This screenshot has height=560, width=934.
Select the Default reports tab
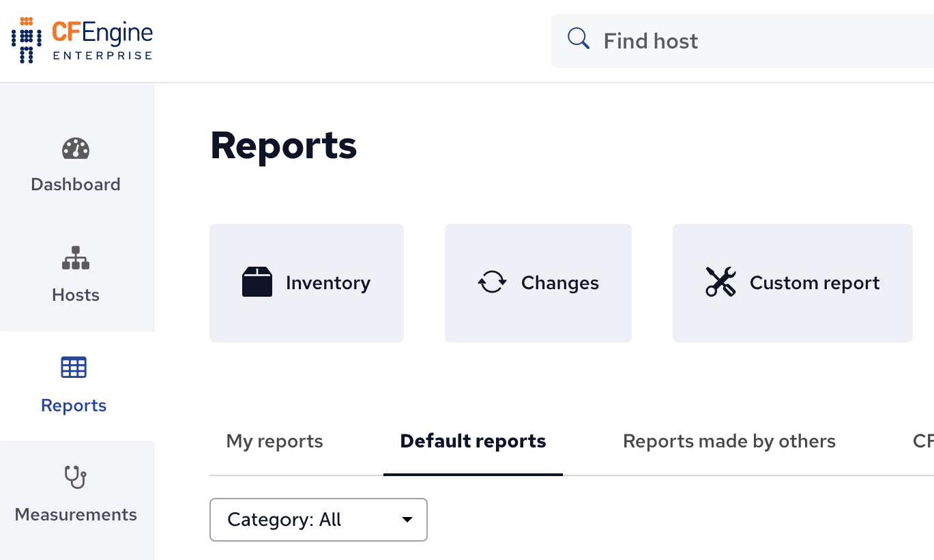click(x=473, y=441)
